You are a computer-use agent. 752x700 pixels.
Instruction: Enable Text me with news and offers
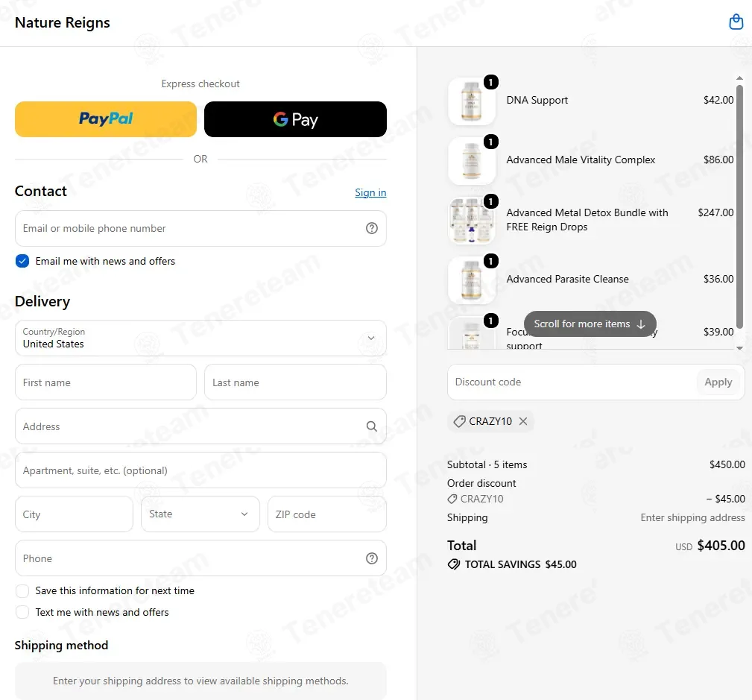click(x=22, y=612)
